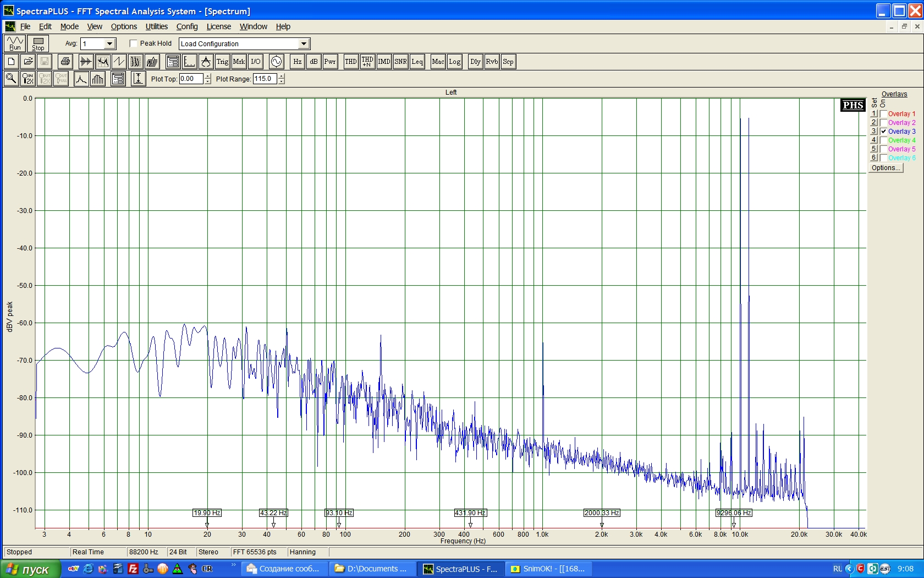Enable the Peak Hold checkbox
The image size is (924, 578).
[133, 43]
